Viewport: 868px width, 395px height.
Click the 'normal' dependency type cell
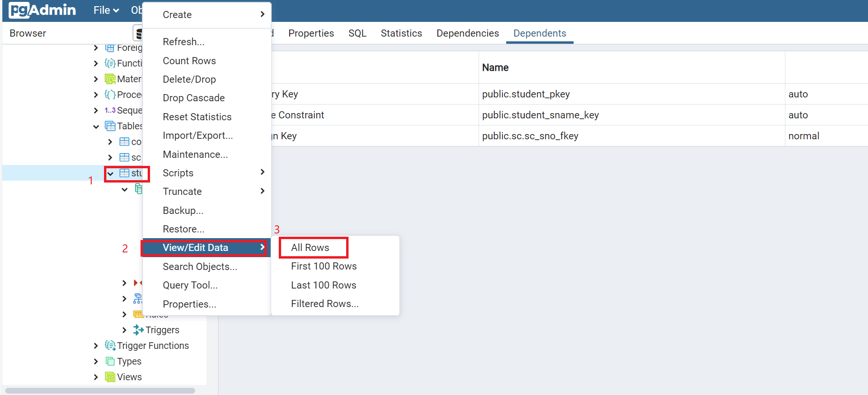[x=826, y=136]
